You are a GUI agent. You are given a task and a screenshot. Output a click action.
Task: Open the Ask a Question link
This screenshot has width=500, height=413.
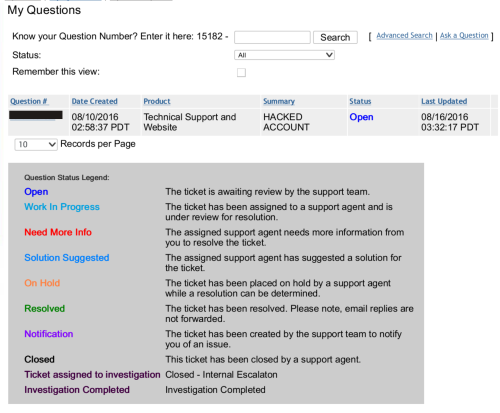click(464, 36)
